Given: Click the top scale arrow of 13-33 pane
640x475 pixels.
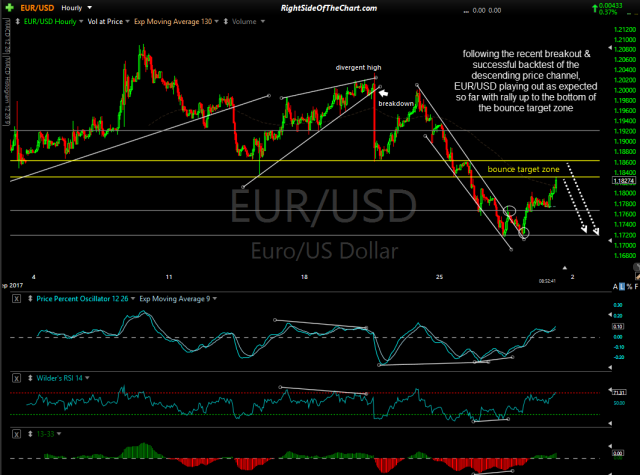Looking at the screenshot, I should (x=610, y=446).
